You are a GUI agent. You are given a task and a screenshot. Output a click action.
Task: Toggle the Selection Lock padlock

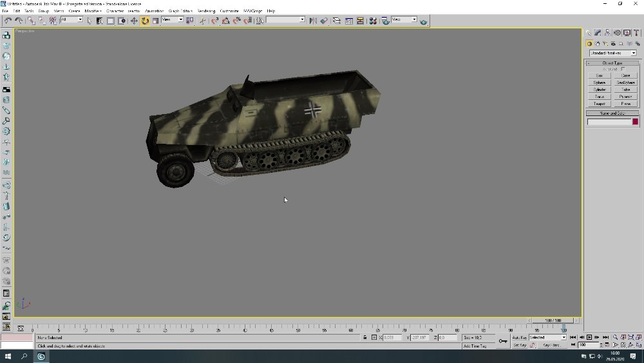(x=365, y=337)
